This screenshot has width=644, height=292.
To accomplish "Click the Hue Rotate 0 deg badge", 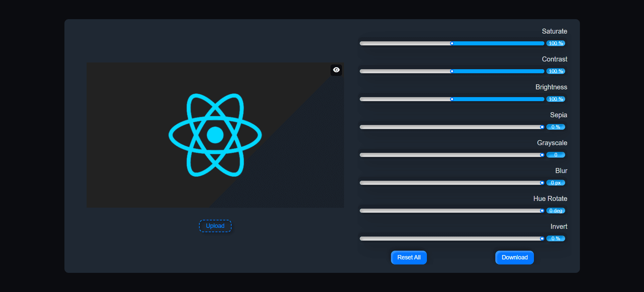I will click(x=556, y=211).
